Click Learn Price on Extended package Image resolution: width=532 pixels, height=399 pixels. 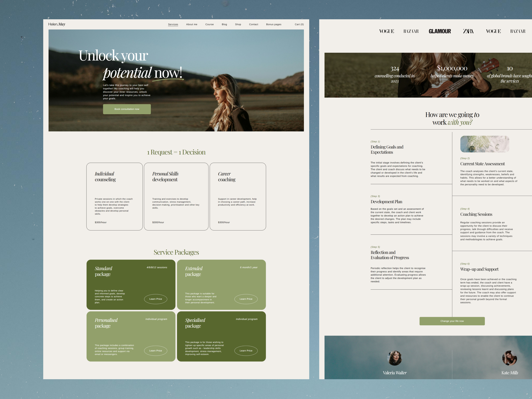246,299
